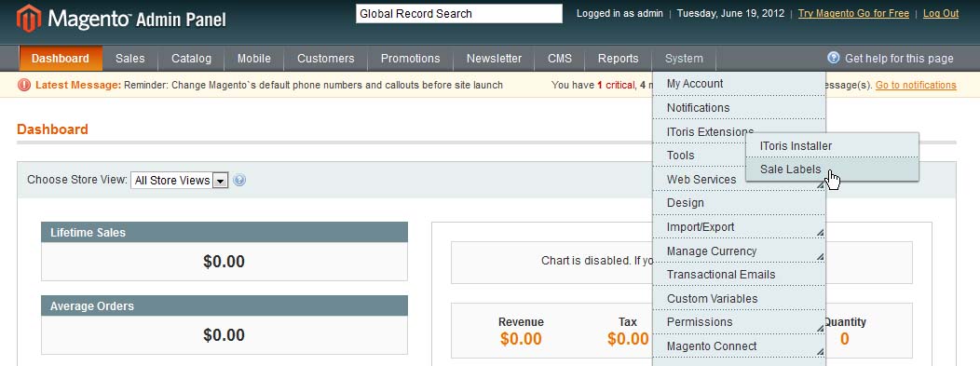Open the Customers menu
This screenshot has width=980, height=366.
[x=326, y=58]
